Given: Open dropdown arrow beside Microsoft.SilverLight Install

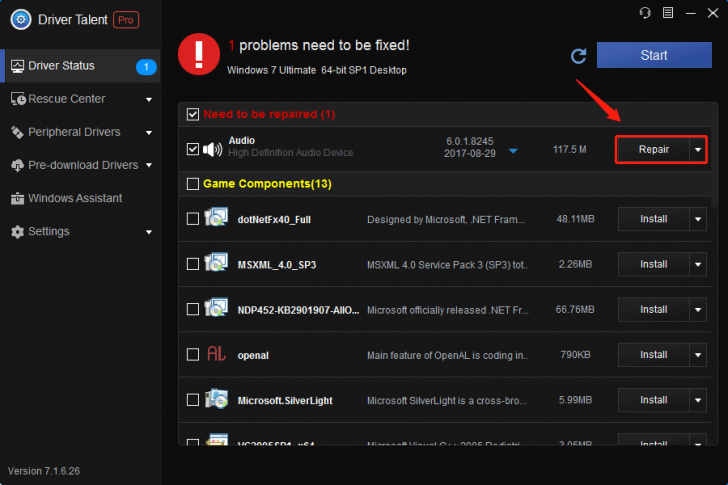Looking at the screenshot, I should (x=698, y=400).
